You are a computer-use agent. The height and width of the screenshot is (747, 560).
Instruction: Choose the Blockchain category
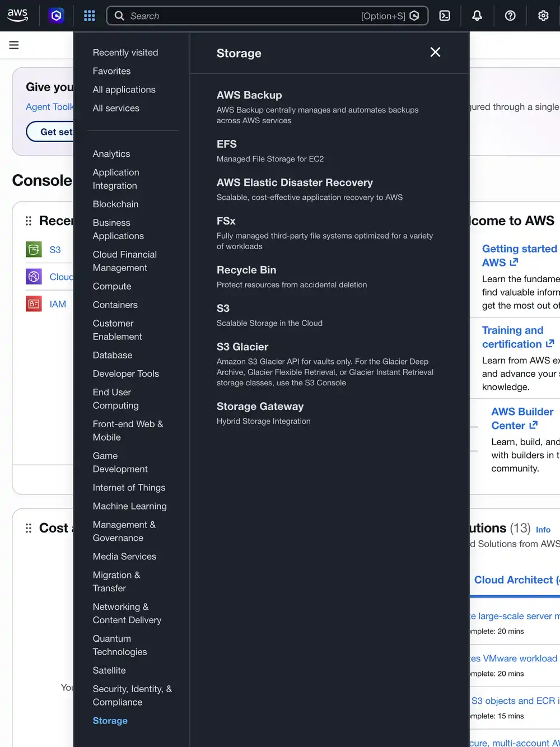pos(115,204)
